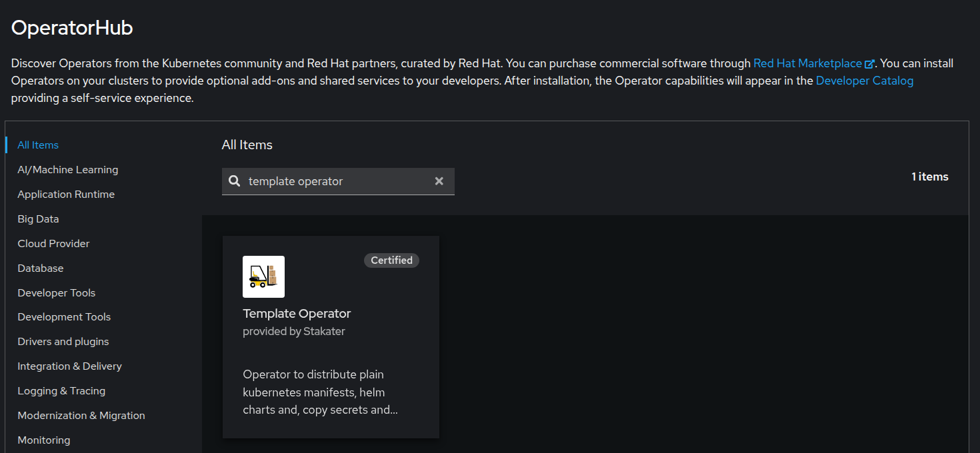
Task: Click external link icon beside Red Hat Marketplace
Action: (869, 64)
